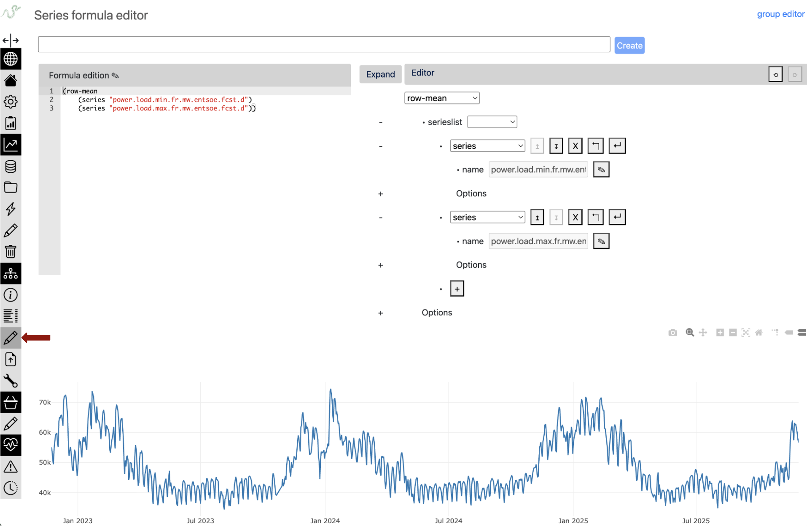Click the Expand button
This screenshot has height=532, width=807.
pyautogui.click(x=380, y=74)
